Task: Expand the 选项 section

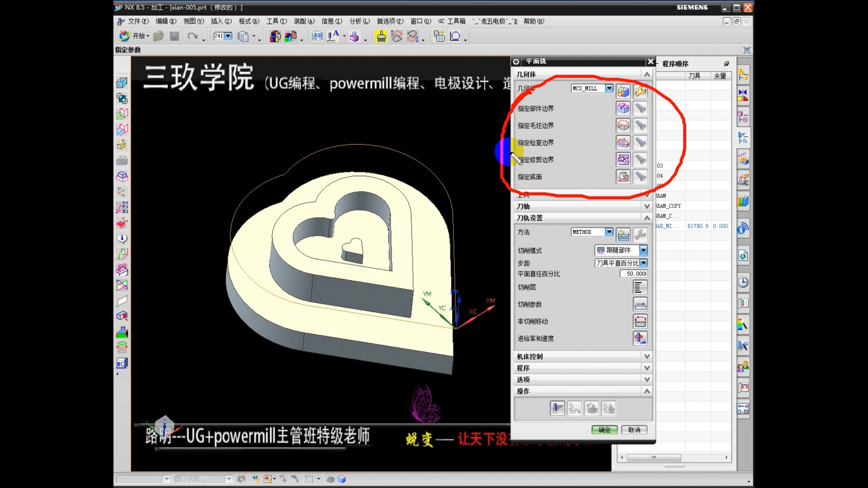Action: point(647,380)
